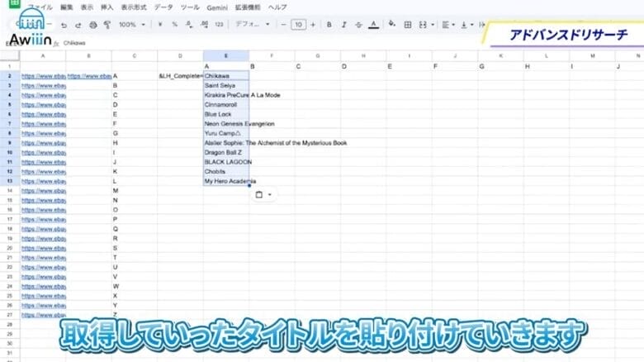Undo the last action
The width and height of the screenshot is (644, 362).
pyautogui.click(x=64, y=25)
